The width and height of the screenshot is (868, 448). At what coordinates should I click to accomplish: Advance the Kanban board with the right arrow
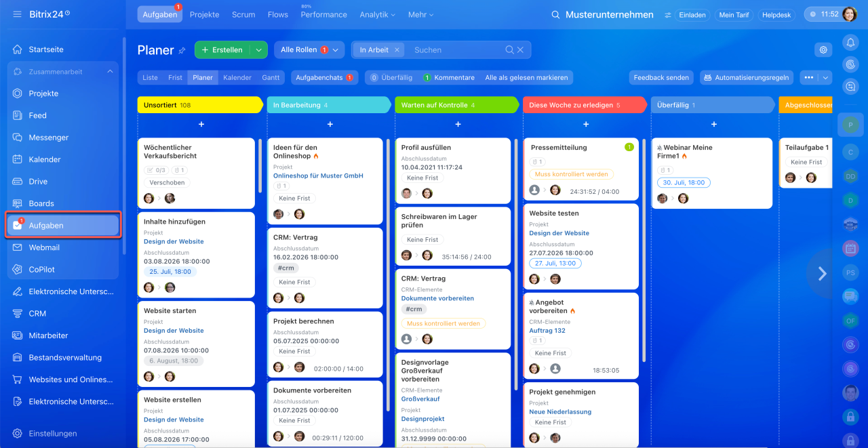822,273
